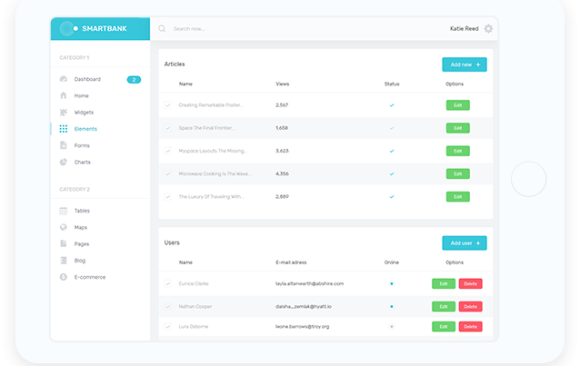Click the Add user button
The width and height of the screenshot is (580, 366).
click(x=464, y=243)
